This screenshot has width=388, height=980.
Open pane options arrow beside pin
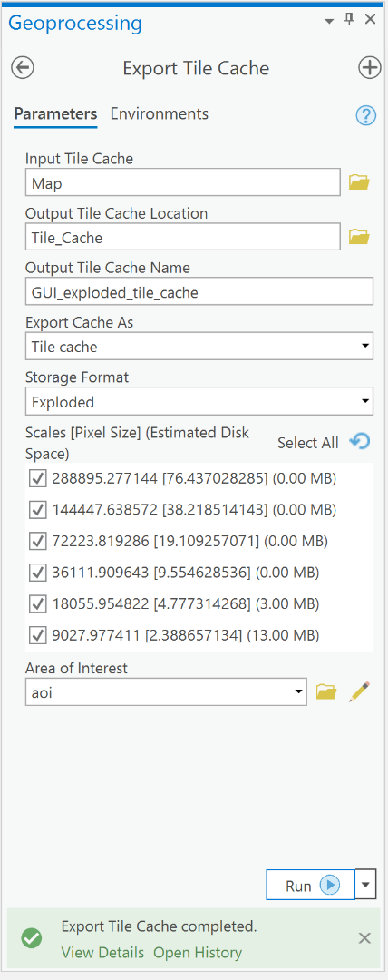[329, 21]
